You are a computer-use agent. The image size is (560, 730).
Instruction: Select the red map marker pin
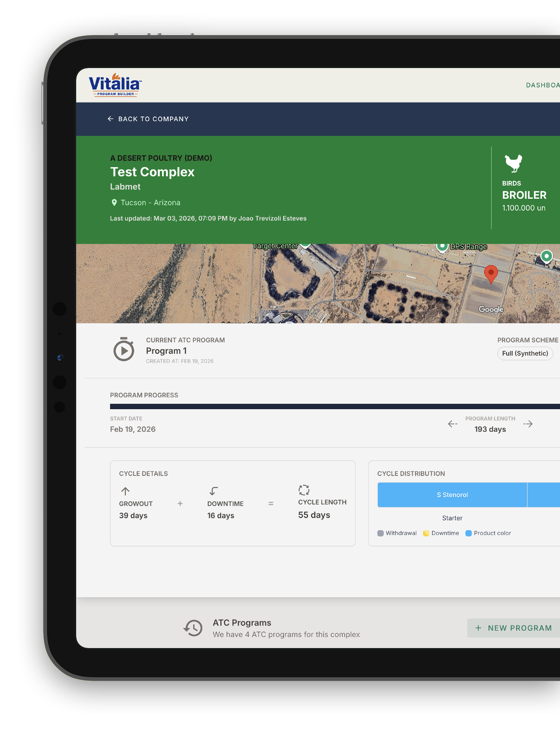[x=491, y=275]
